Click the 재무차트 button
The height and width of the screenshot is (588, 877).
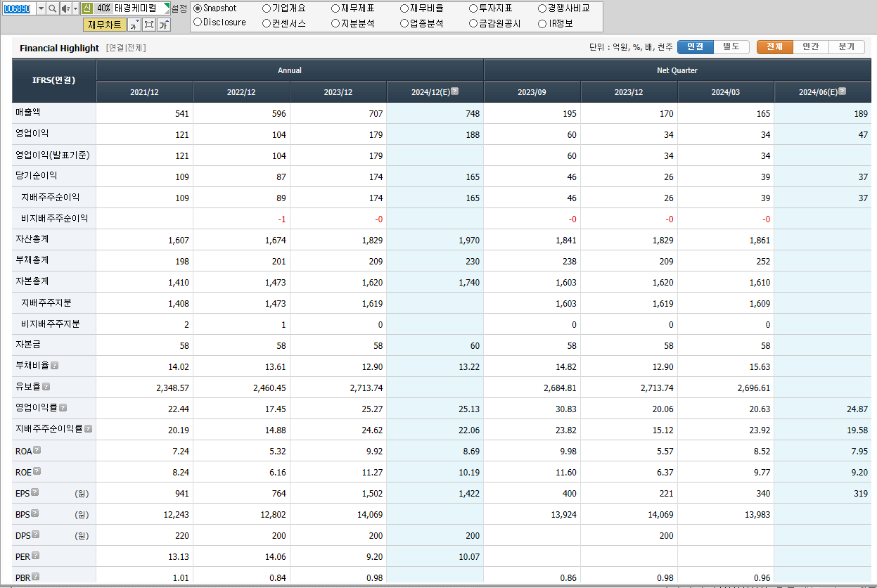(105, 25)
